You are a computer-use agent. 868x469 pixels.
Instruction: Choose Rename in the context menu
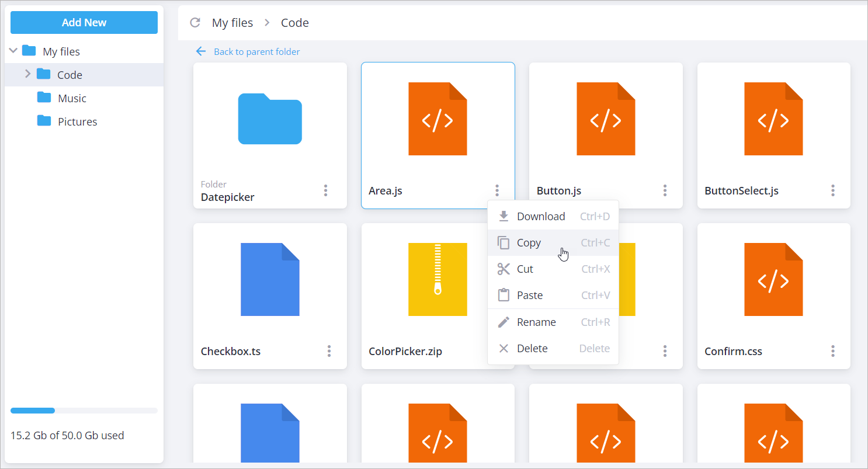(x=536, y=322)
